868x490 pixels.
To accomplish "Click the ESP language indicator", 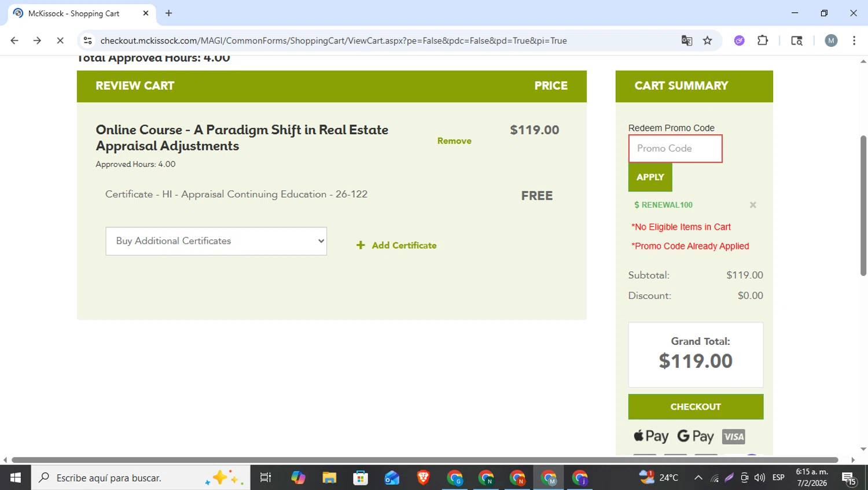I will 778,478.
